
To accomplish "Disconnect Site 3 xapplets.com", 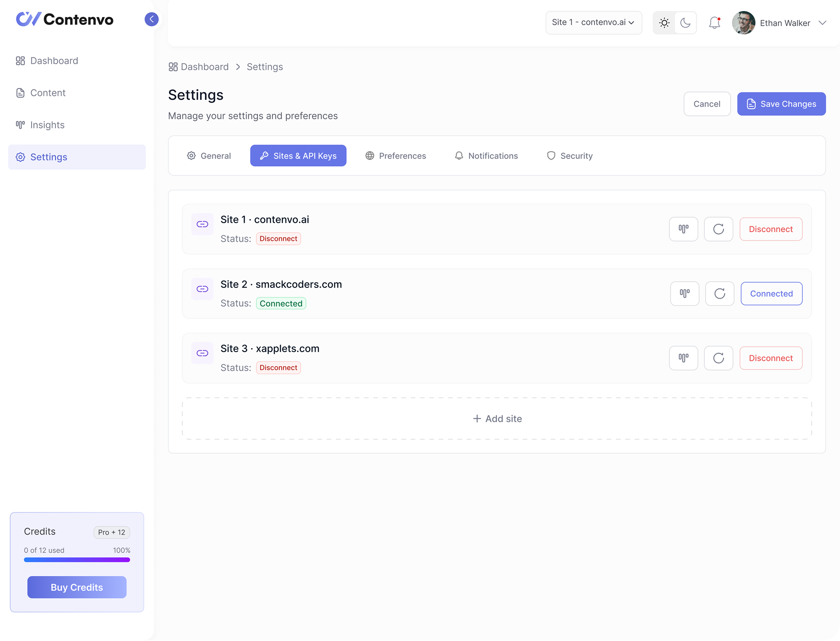I will [x=770, y=358].
